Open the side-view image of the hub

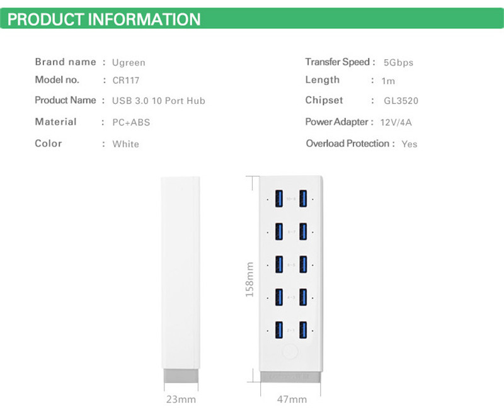click(181, 280)
